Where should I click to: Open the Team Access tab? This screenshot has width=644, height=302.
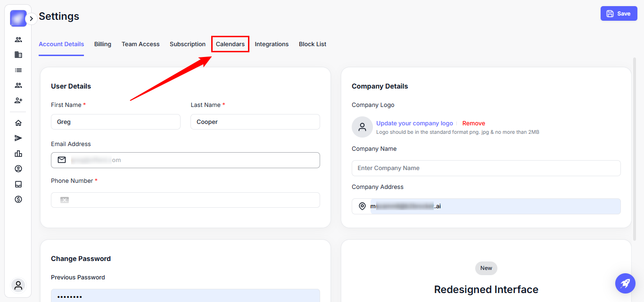point(140,44)
